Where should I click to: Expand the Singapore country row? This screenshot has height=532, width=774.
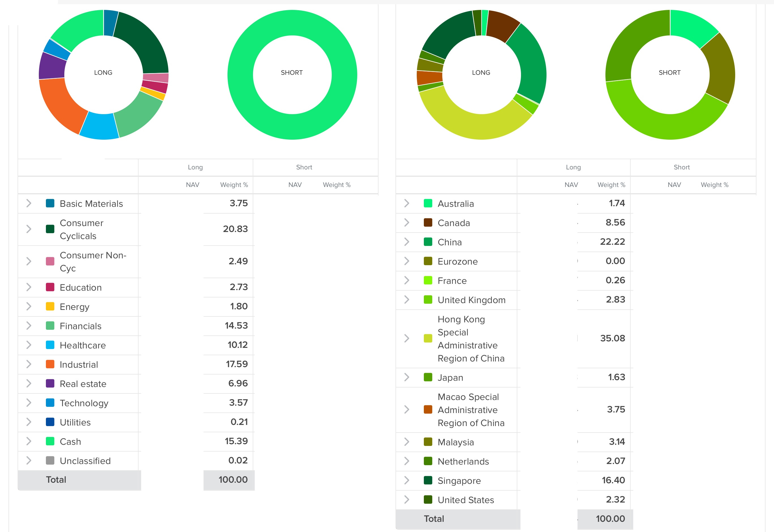[x=406, y=480]
